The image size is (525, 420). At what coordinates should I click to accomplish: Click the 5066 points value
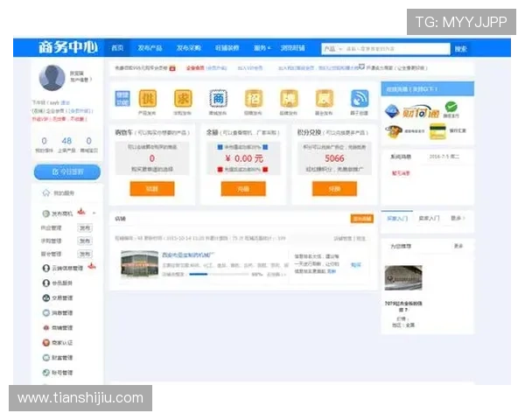[x=334, y=158]
